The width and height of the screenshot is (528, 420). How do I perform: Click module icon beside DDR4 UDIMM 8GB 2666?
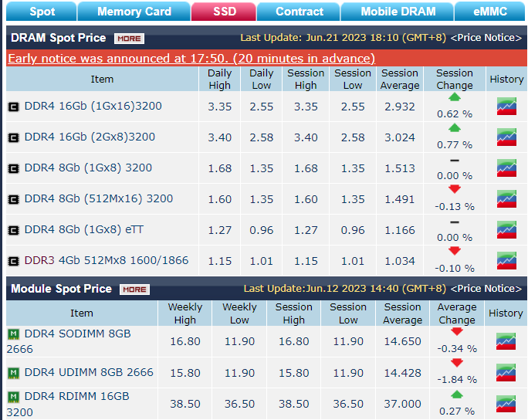(x=13, y=373)
